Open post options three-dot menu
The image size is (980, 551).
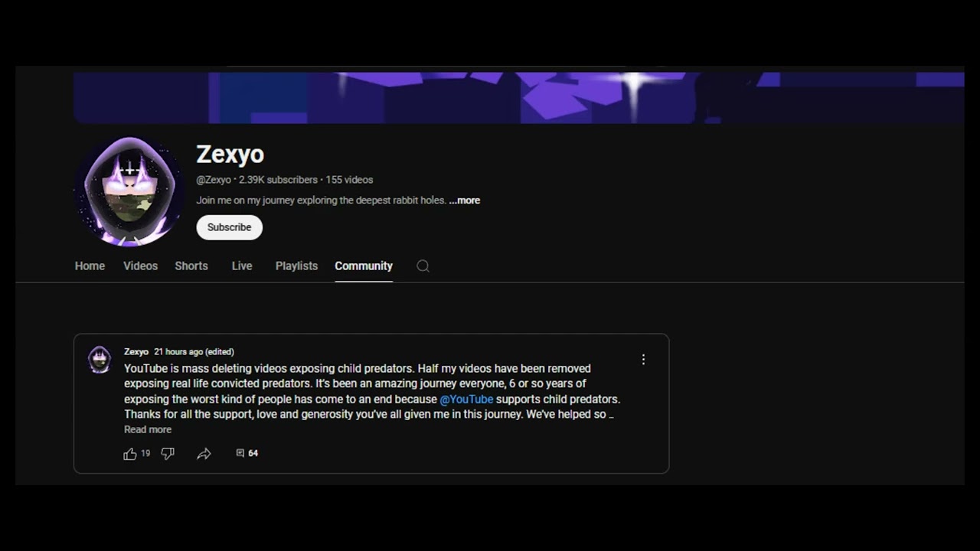(x=643, y=359)
